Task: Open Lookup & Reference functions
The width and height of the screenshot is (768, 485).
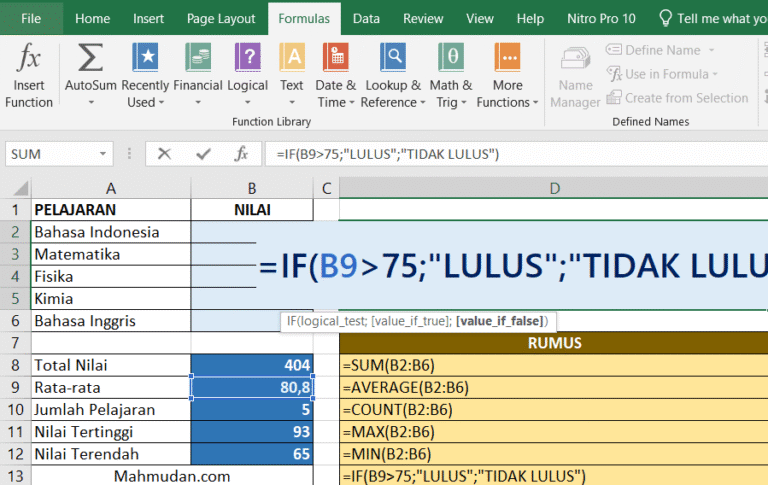Action: coord(391,59)
